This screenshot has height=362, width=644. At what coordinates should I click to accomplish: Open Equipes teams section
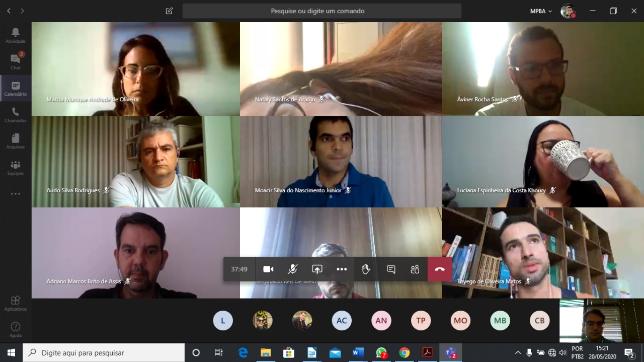point(16,168)
